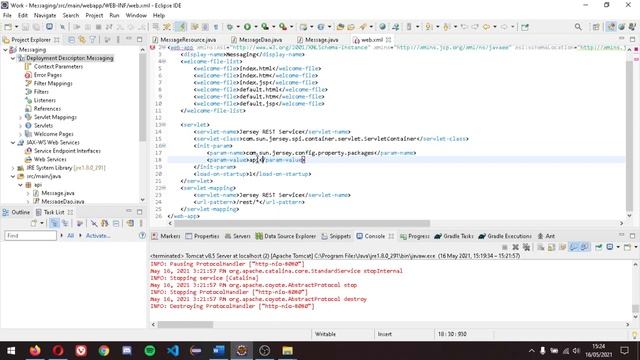Click the Remove Launch icon in Console
Viewport: 640px width, 360px height.
point(516,247)
